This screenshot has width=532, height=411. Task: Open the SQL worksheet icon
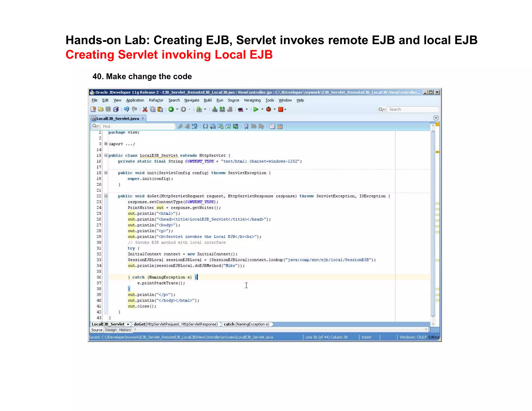pos(199,109)
